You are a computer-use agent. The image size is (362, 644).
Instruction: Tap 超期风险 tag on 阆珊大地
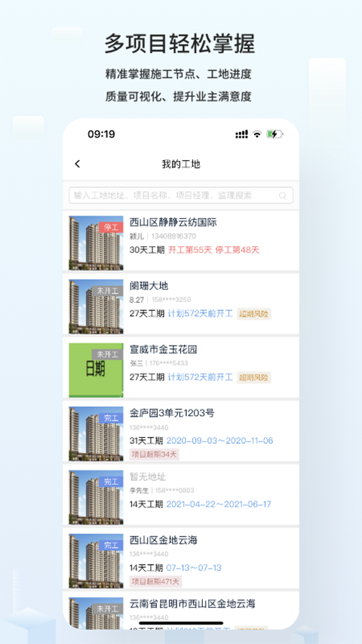[254, 314]
